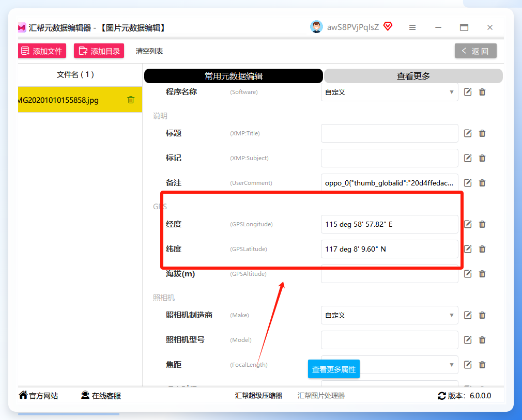Click 清空列表 to clear list

click(x=149, y=51)
